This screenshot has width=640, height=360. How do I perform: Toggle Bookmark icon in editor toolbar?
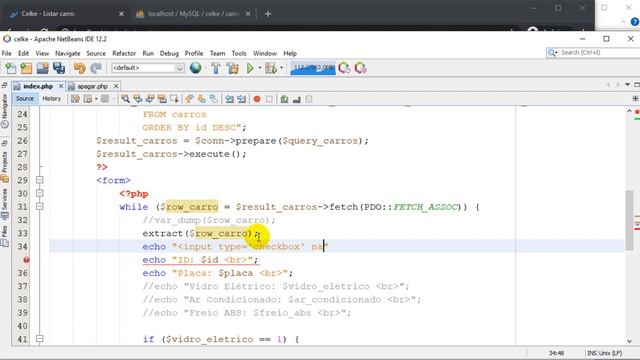click(x=213, y=99)
